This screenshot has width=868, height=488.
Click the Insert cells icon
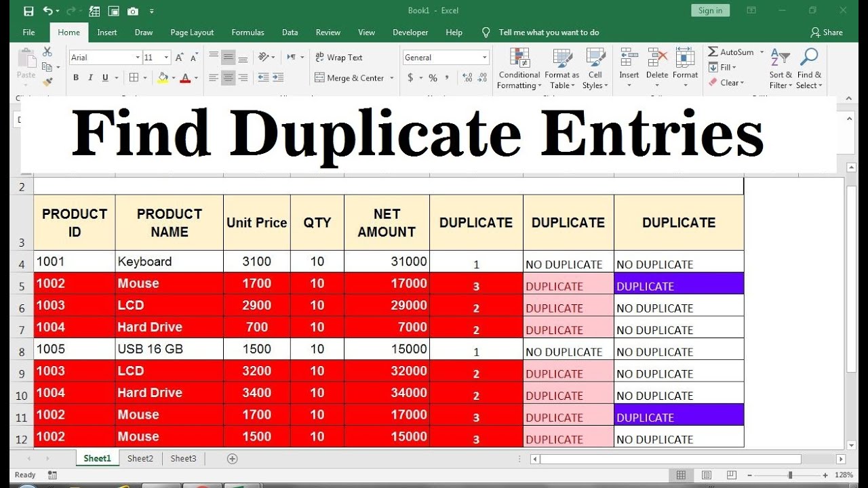pyautogui.click(x=629, y=57)
